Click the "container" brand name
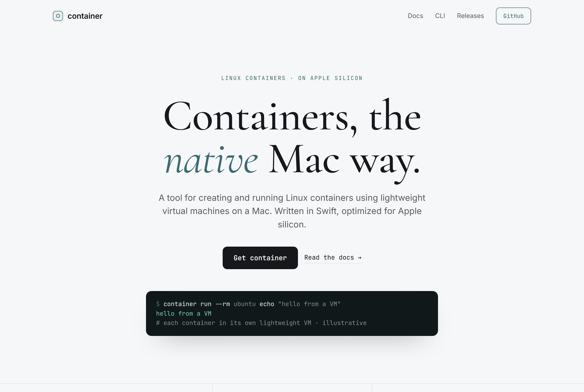 85,16
